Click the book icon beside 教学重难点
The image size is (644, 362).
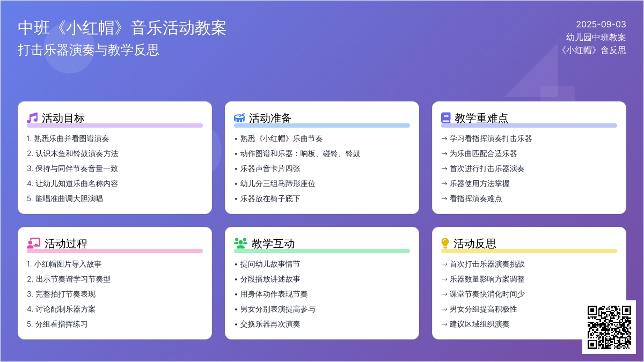pyautogui.click(x=446, y=118)
